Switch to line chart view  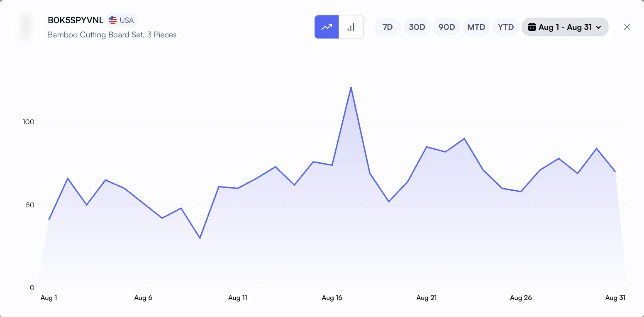[327, 27]
